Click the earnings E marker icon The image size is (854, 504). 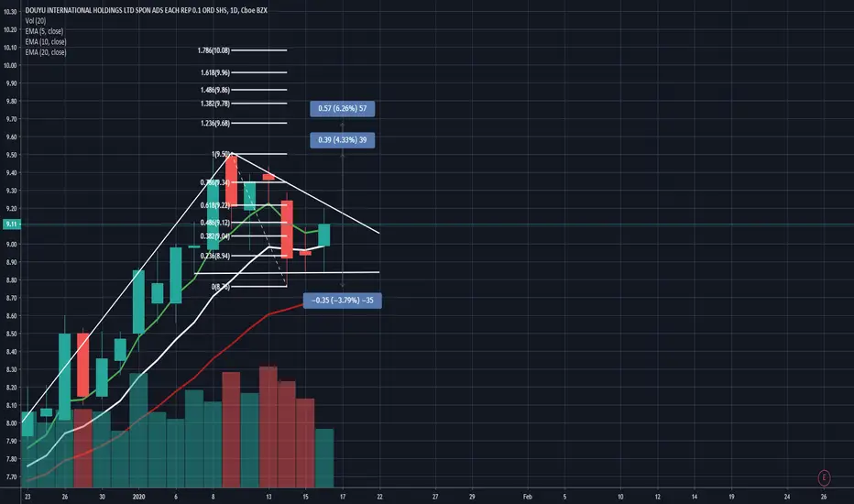click(824, 477)
